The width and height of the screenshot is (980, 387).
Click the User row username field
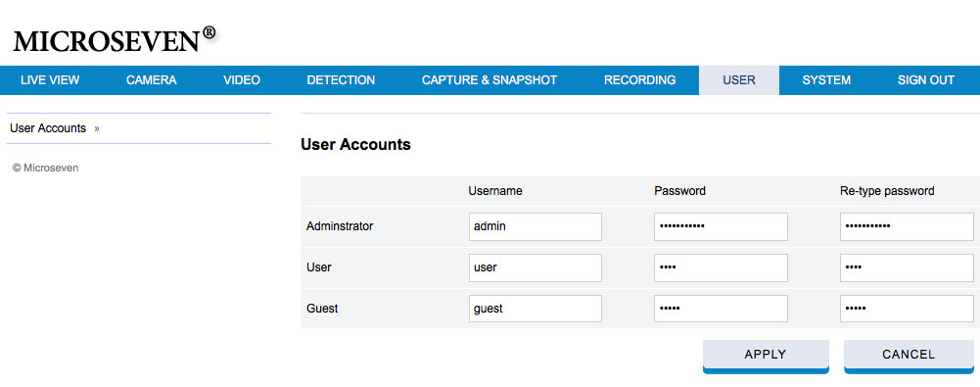pyautogui.click(x=536, y=267)
